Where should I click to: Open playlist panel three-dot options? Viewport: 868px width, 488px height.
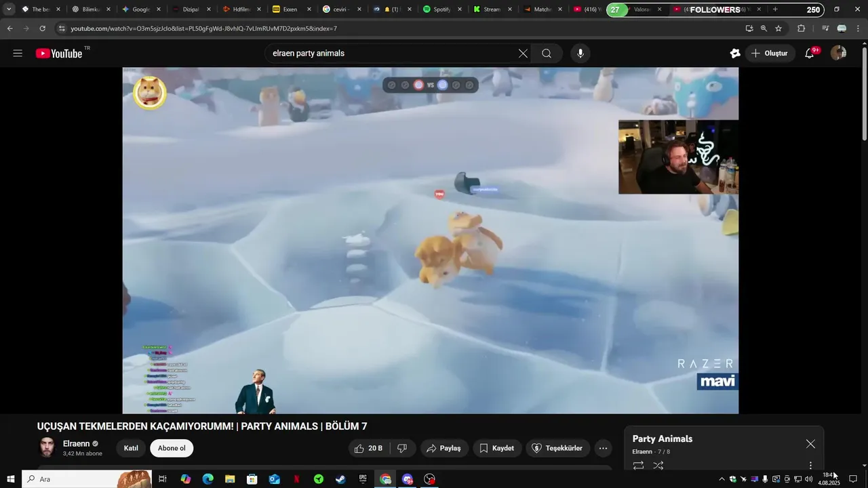pos(810,466)
